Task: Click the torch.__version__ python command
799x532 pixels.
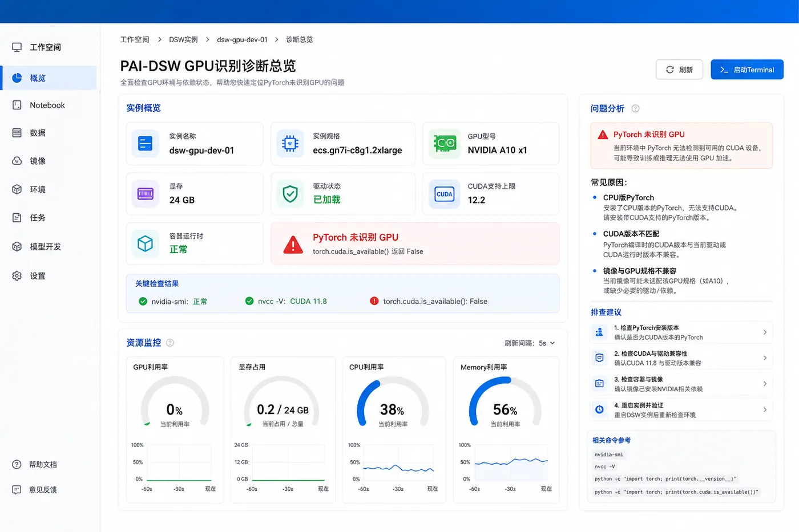Action: [x=665, y=479]
